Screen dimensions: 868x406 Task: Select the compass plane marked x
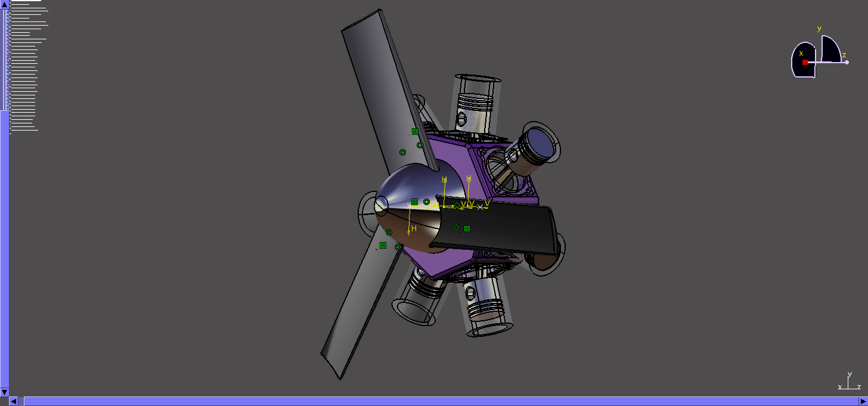804,60
